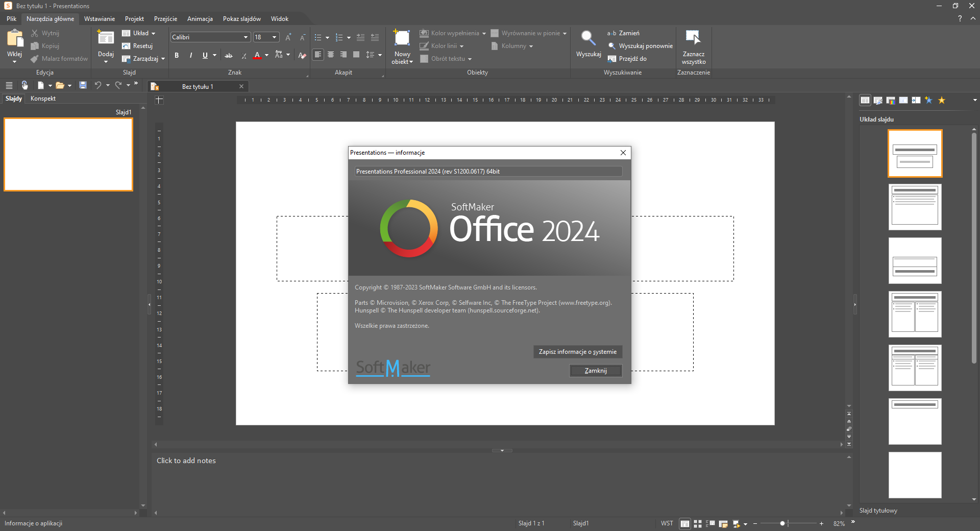The image size is (980, 531).
Task: Click the Zamknij button in the dialog
Action: (x=596, y=371)
